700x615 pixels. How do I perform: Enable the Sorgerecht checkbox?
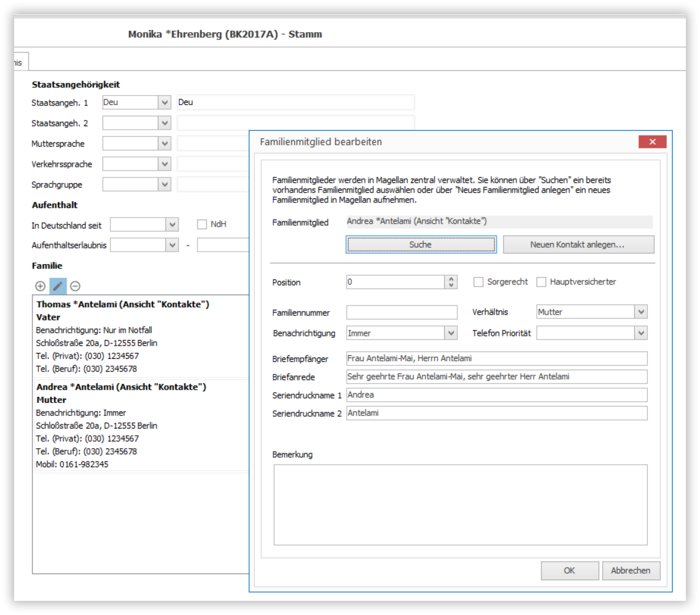pos(478,282)
